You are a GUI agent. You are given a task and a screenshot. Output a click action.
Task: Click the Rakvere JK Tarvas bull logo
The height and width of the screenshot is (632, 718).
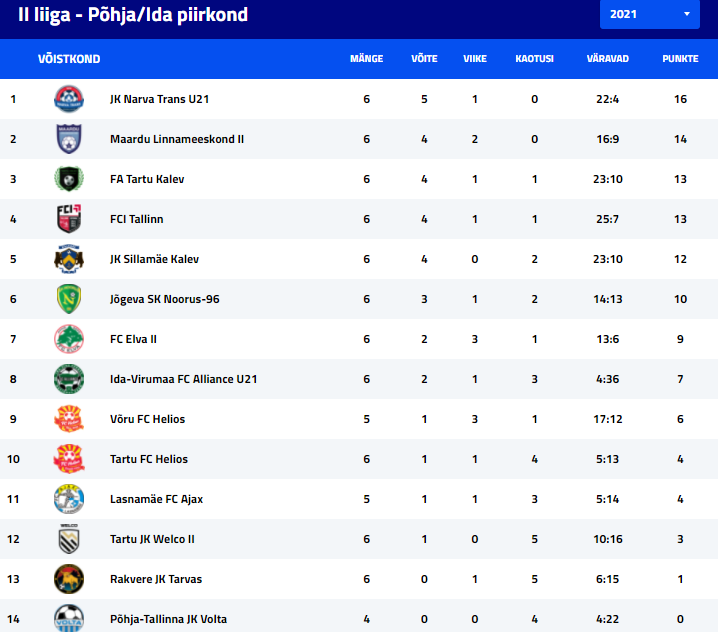(x=69, y=579)
